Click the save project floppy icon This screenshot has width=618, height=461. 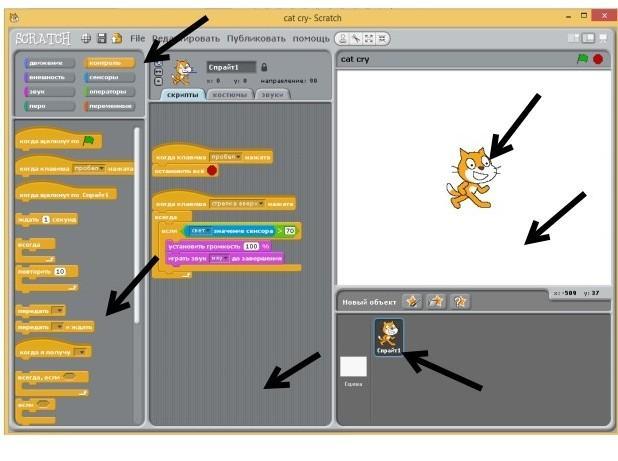click(x=102, y=38)
